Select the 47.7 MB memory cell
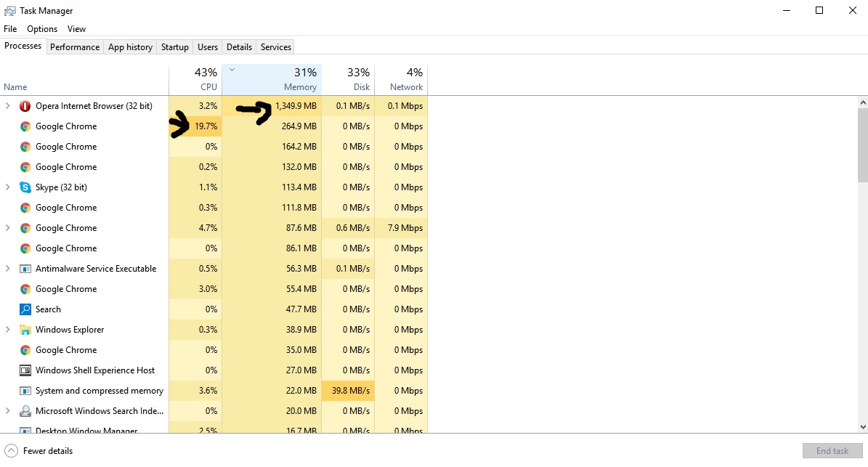This screenshot has width=868, height=467. pos(272,309)
